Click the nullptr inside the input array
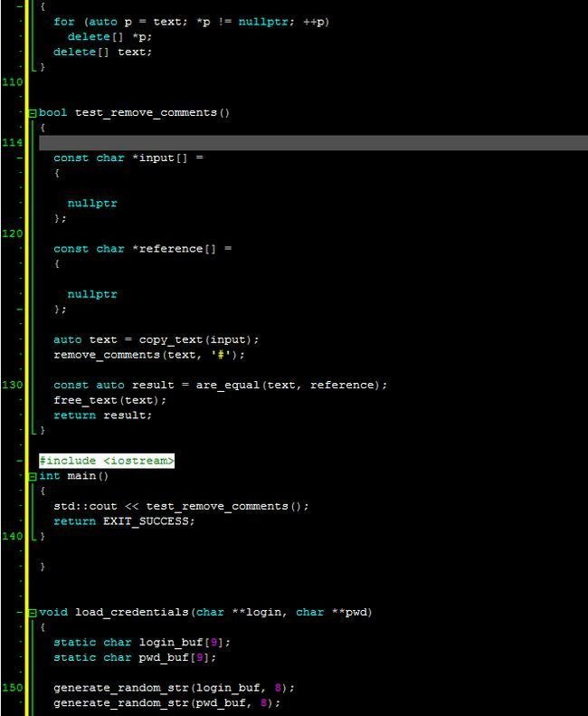588x716 pixels. click(92, 203)
